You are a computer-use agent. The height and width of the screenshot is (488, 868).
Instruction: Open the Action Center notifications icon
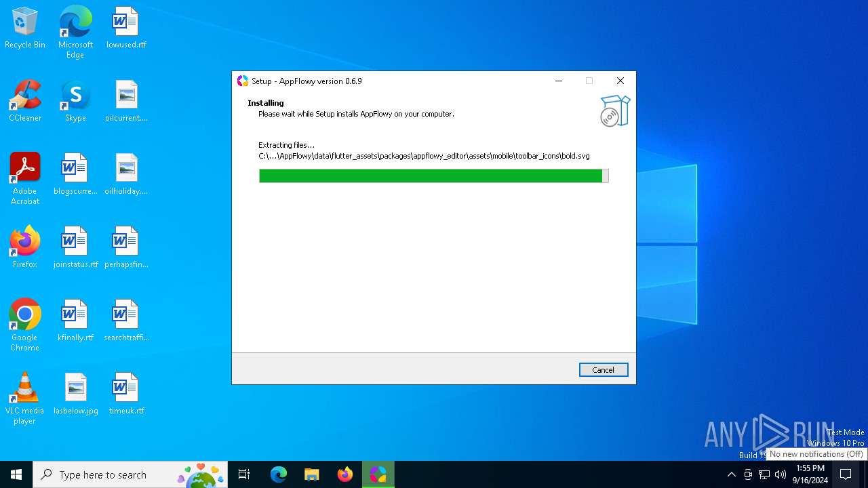point(846,474)
